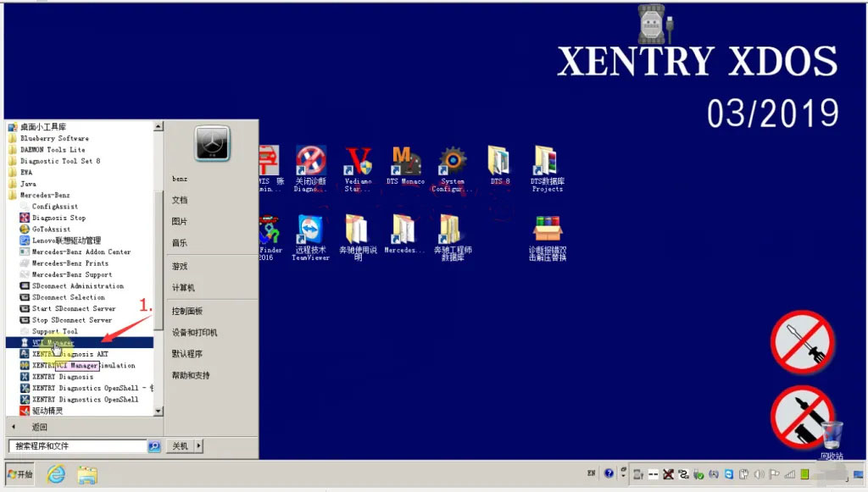This screenshot has height=492, width=868.
Task: Open System Configur desktop icon
Action: [x=453, y=169]
